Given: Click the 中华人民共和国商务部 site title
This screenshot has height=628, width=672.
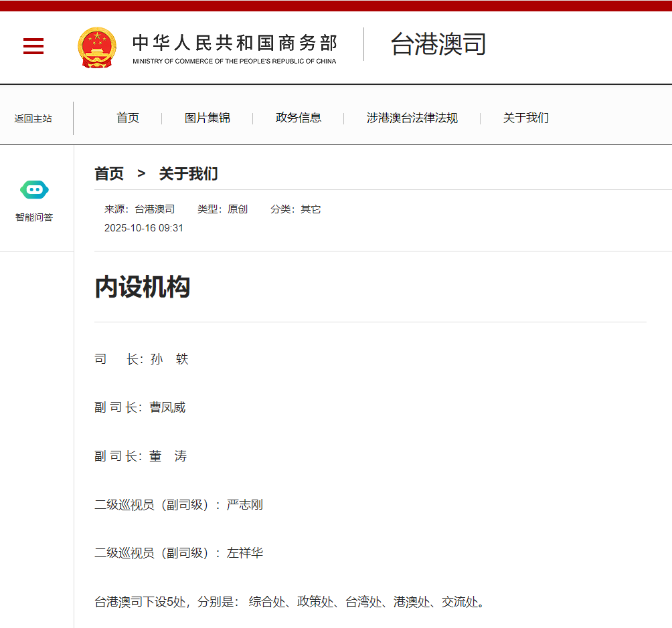Looking at the screenshot, I should pyautogui.click(x=234, y=43).
